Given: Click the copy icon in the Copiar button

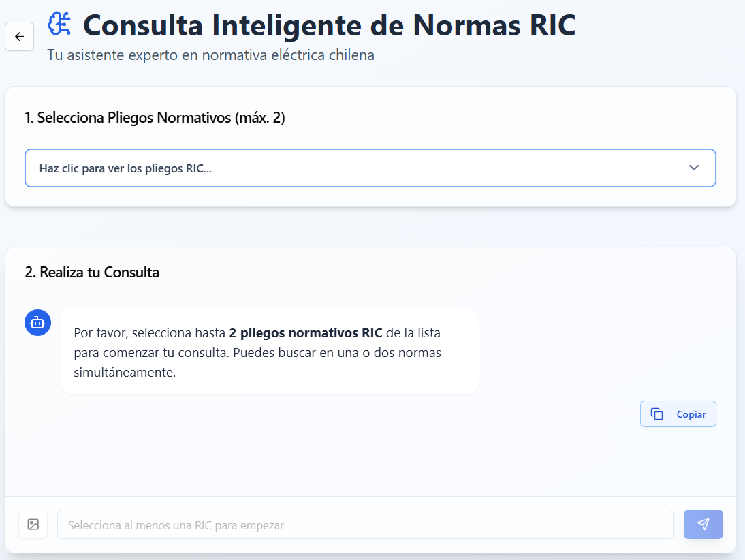Looking at the screenshot, I should [x=657, y=414].
